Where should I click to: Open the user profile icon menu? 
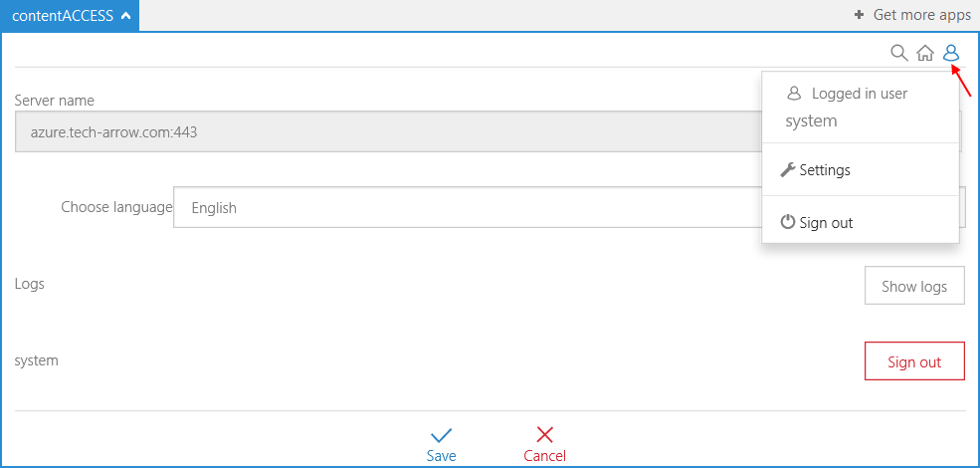(x=952, y=53)
